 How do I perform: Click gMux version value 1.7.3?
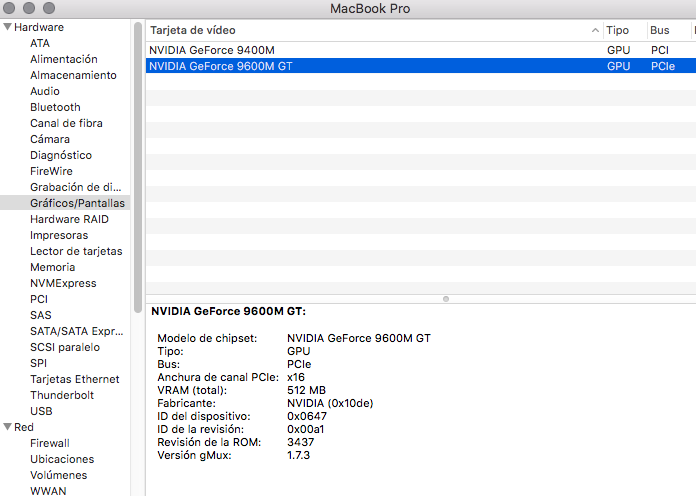pyautogui.click(x=298, y=455)
